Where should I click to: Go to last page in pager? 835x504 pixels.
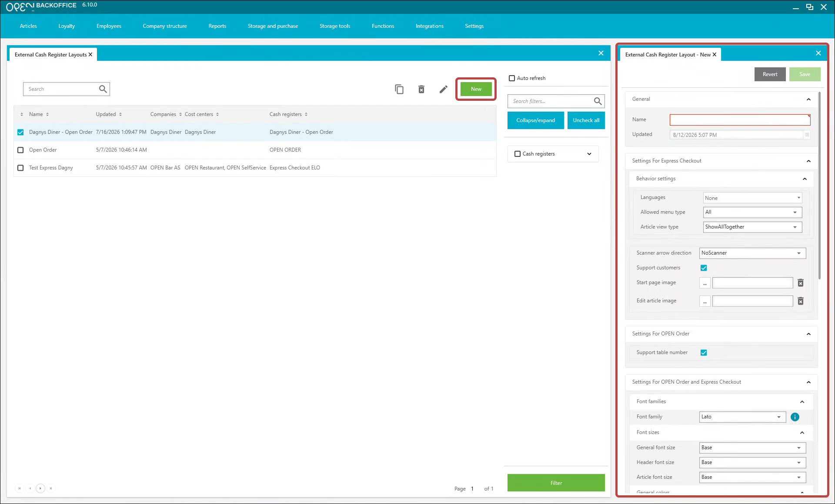point(51,488)
